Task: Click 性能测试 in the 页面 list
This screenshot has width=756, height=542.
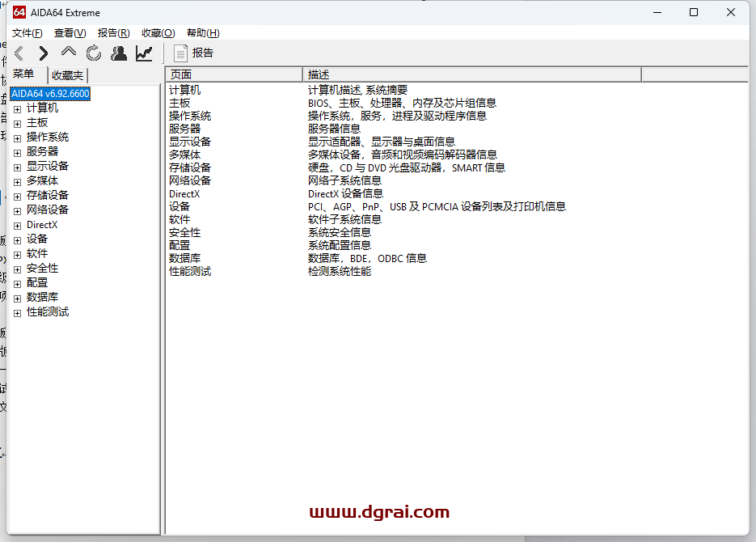Action: point(190,272)
